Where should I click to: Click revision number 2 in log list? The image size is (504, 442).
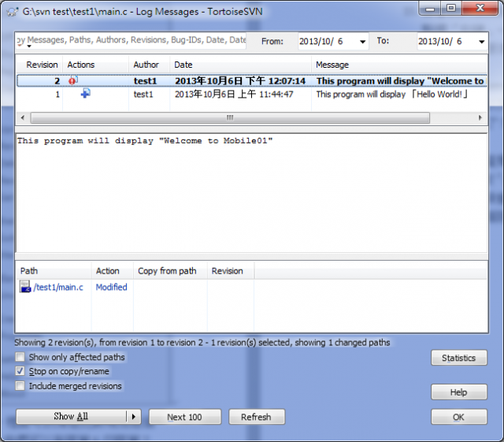(x=57, y=81)
